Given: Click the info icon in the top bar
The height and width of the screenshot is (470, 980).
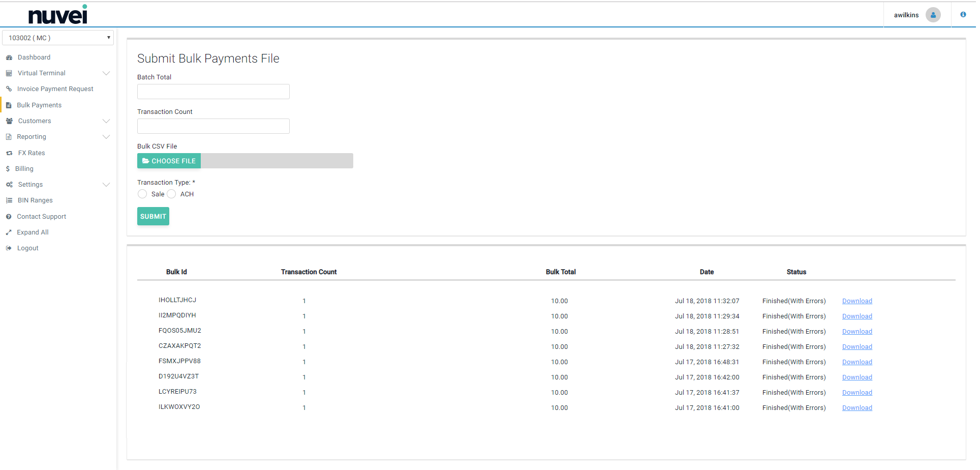Looking at the screenshot, I should pyautogui.click(x=964, y=14).
